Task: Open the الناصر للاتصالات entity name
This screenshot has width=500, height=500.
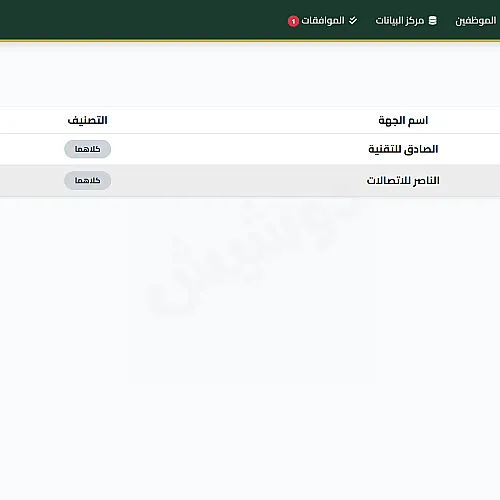Action: [403, 180]
